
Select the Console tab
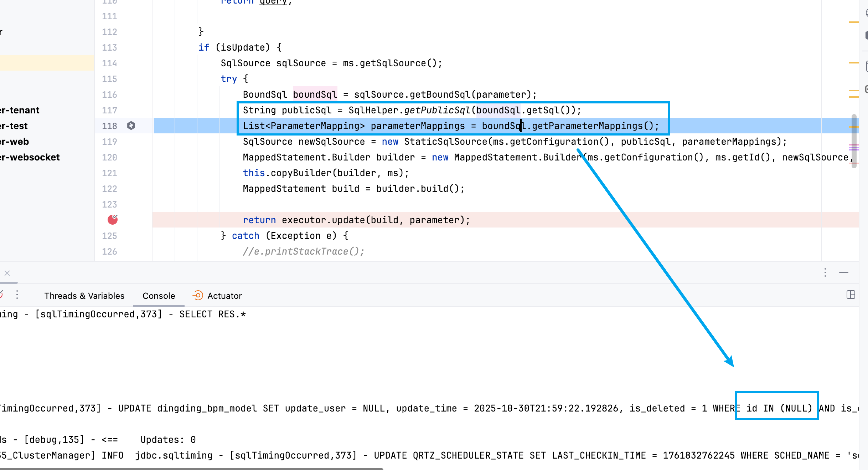(x=159, y=296)
